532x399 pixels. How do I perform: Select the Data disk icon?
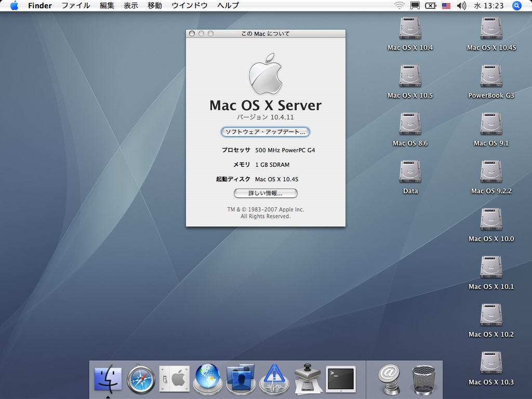[x=410, y=172]
